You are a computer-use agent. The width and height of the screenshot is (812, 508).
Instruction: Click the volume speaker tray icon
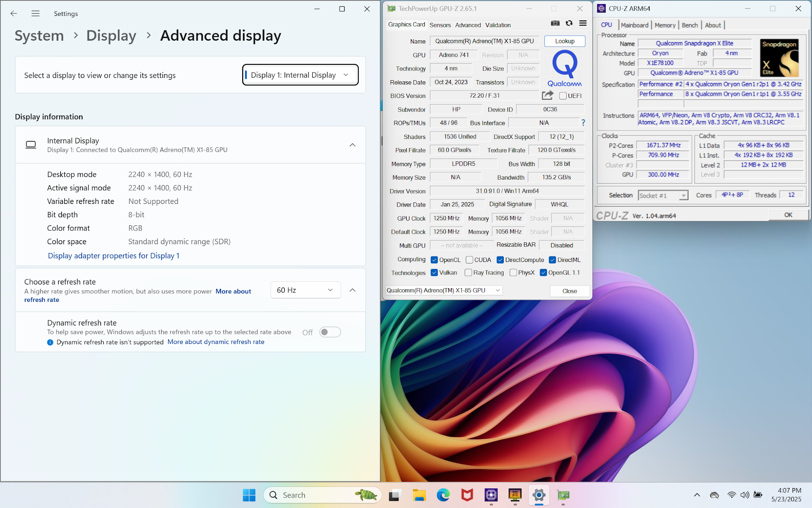(x=744, y=495)
